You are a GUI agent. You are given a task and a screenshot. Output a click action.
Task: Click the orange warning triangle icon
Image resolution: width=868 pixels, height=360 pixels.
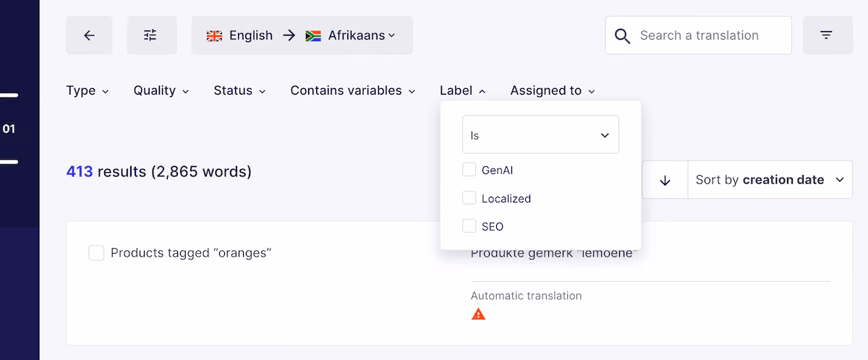coord(478,314)
